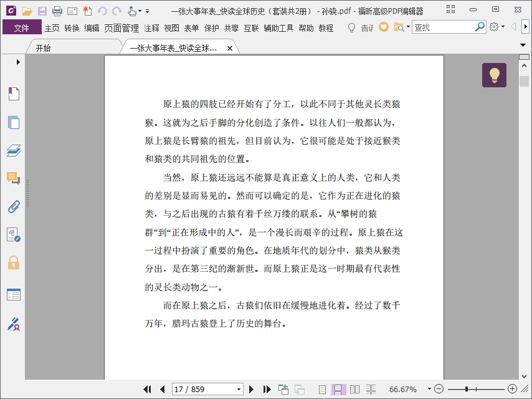Switch to facing pages view

(354, 390)
